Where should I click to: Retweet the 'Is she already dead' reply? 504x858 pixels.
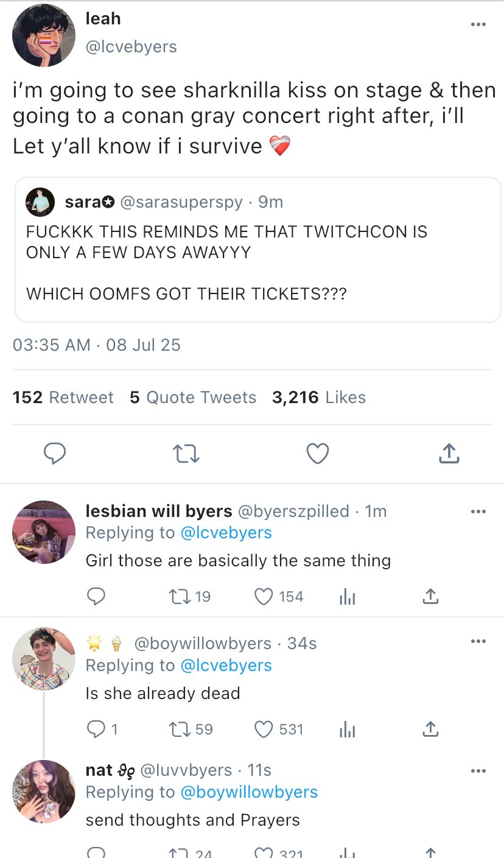[x=178, y=729]
